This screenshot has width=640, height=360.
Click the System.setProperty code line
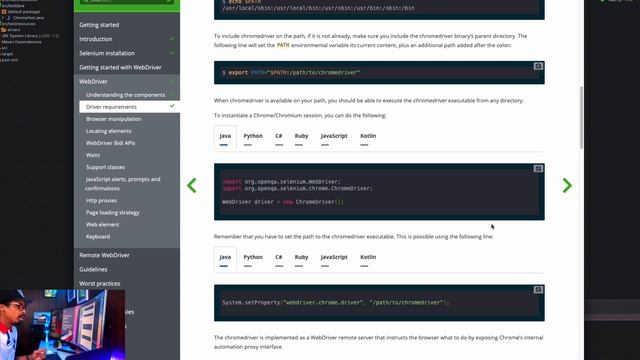[x=336, y=302]
